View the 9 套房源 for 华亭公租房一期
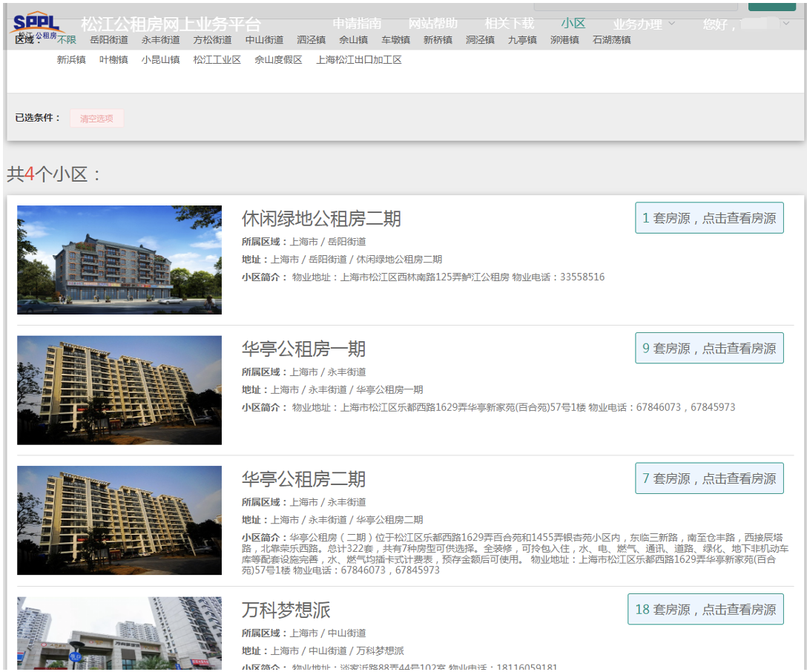Image resolution: width=807 pixels, height=672 pixels. pos(709,348)
